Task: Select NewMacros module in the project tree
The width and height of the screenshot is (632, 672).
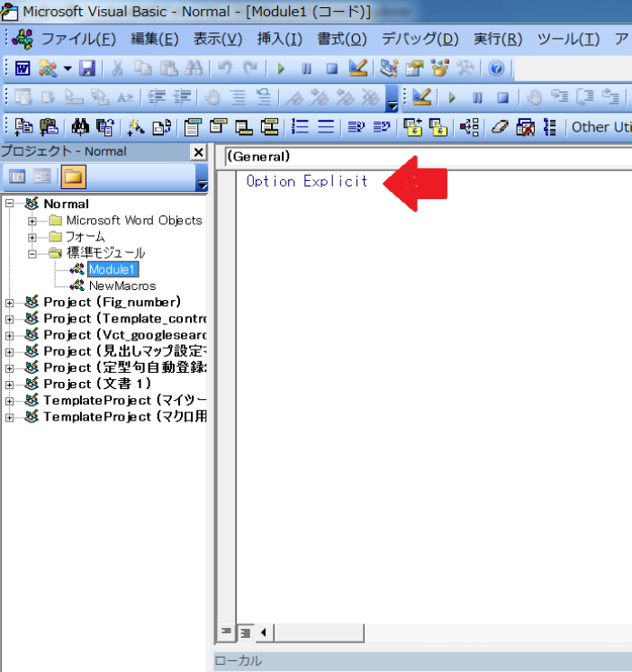Action: click(122, 286)
